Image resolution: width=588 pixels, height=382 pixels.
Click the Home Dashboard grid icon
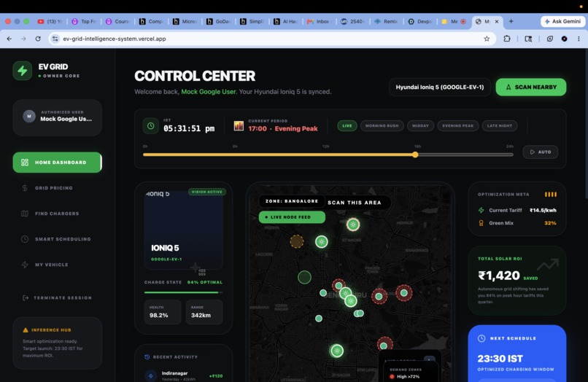[x=25, y=163]
